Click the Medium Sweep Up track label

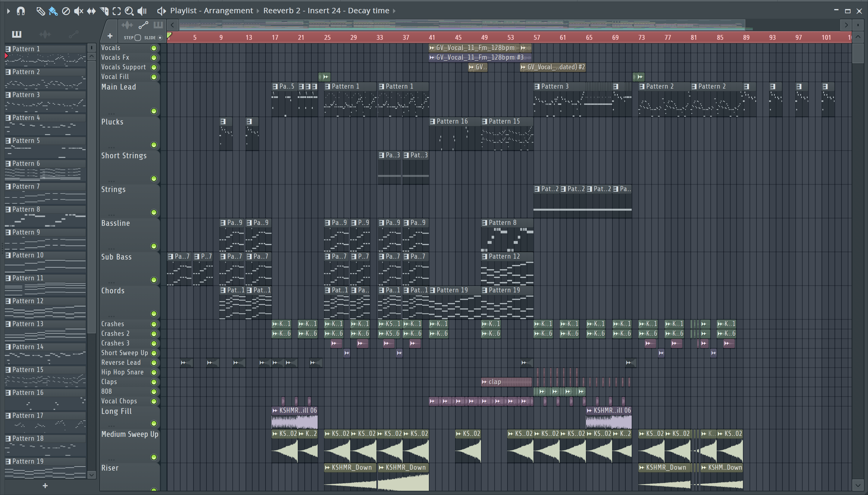[x=130, y=434]
